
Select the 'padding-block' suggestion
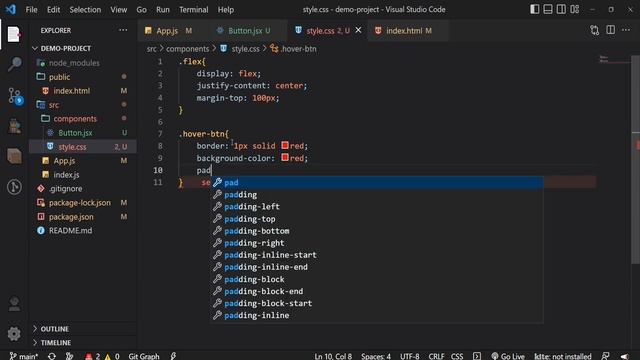point(377,279)
